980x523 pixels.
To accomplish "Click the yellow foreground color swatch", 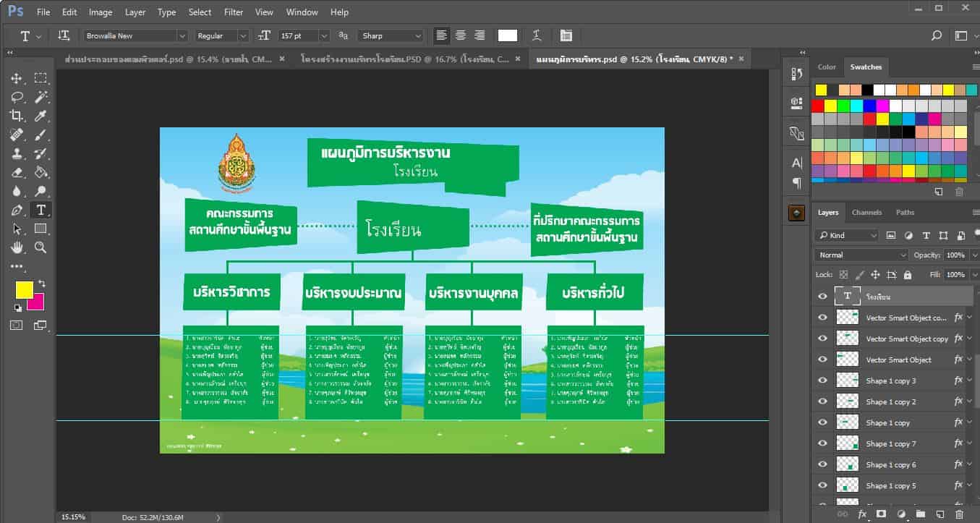I will [24, 289].
